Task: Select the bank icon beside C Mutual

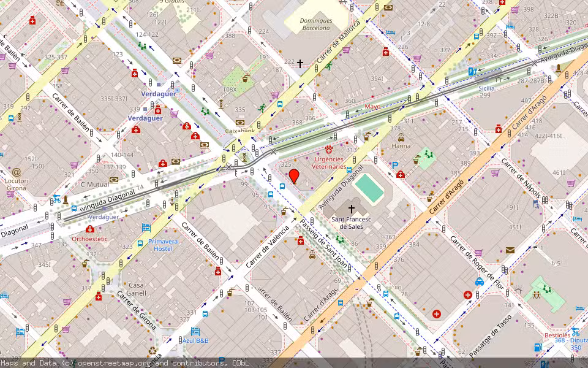Action: click(x=114, y=180)
